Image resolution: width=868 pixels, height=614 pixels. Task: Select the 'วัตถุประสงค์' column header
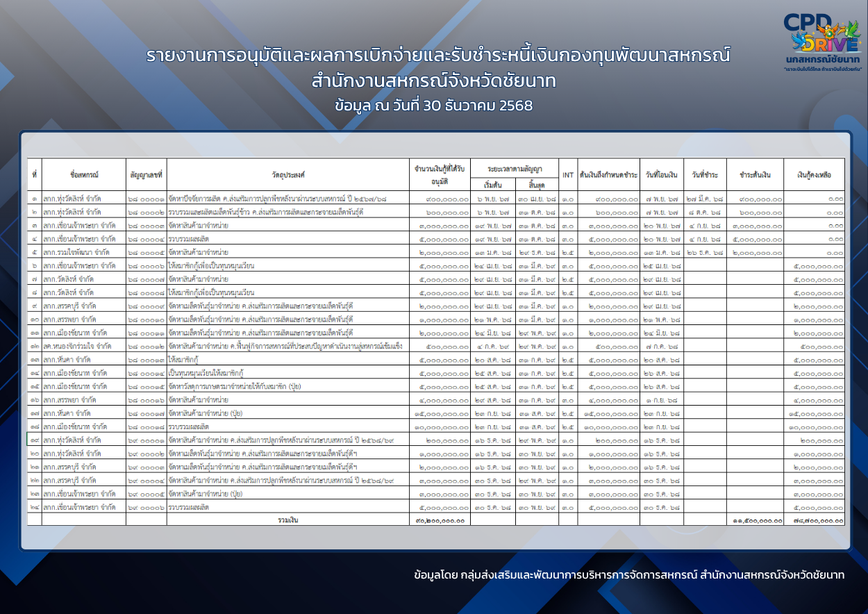coord(288,175)
